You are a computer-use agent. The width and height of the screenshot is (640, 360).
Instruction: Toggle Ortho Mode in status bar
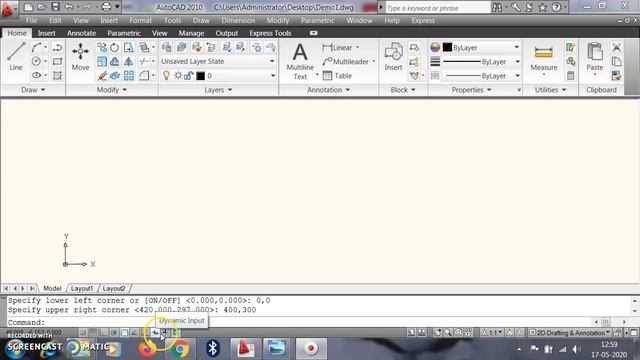104,333
